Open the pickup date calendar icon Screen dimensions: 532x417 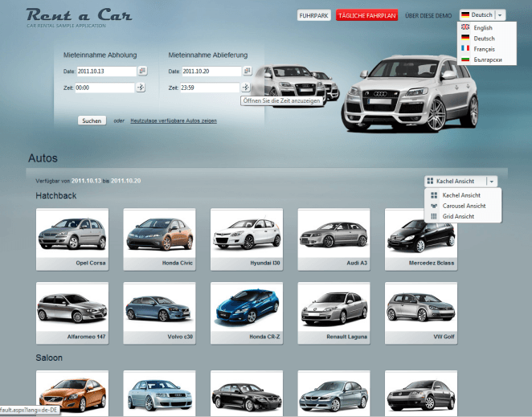pos(142,71)
